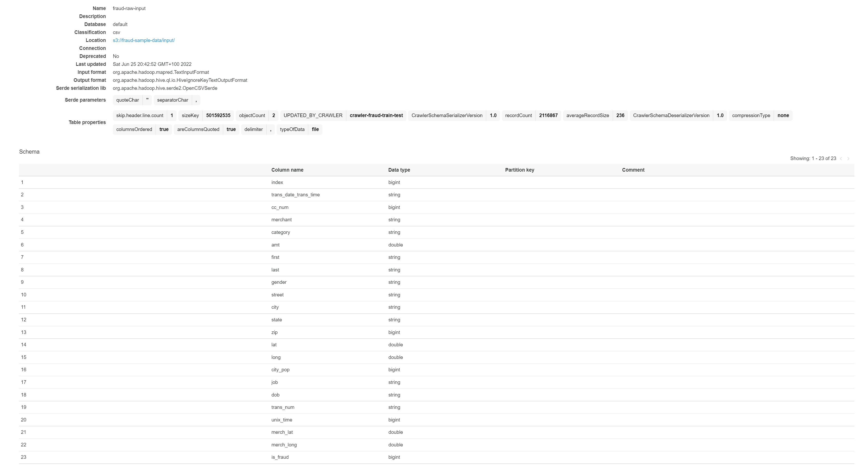Click the Column name header
Image resolution: width=868 pixels, height=467 pixels.
click(x=287, y=170)
